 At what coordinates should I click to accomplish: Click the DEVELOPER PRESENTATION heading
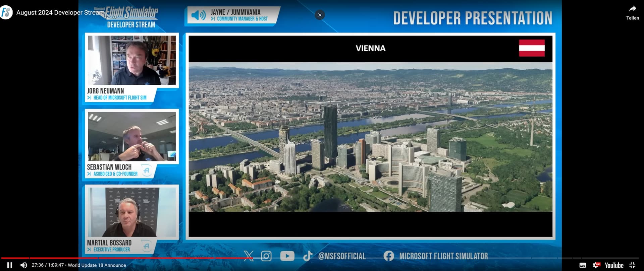coord(473,18)
